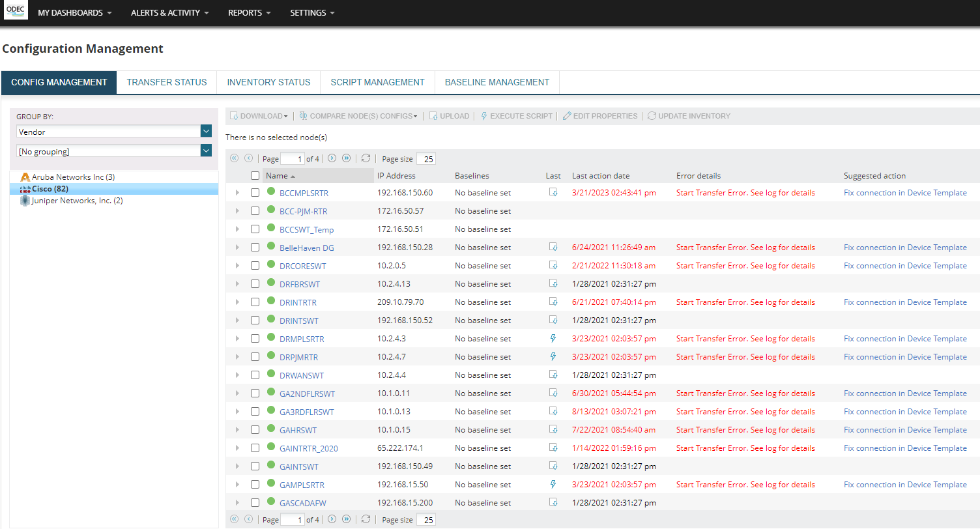Tick the DRINTRTR row checkbox

click(255, 302)
